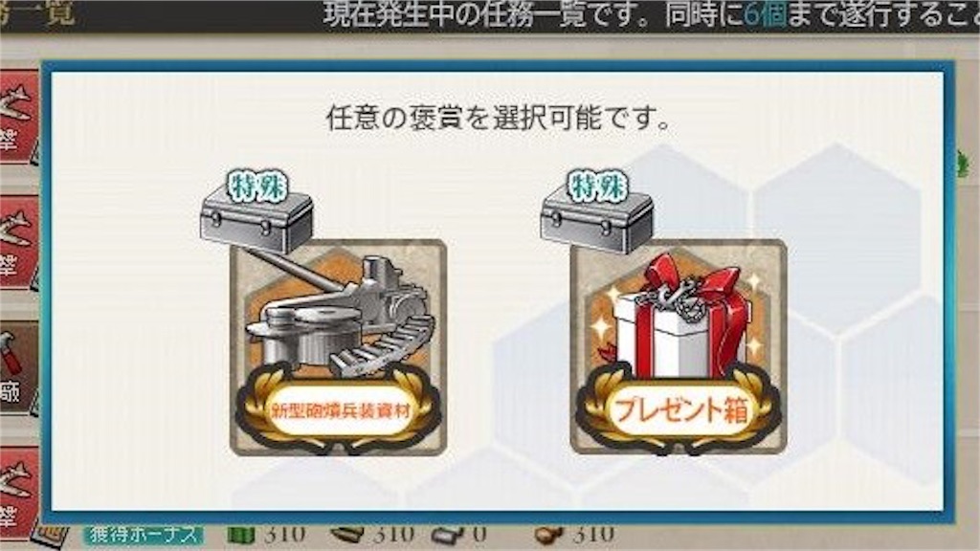Click the 特殊 label over the right reward
The width and height of the screenshot is (980, 551).
(596, 186)
